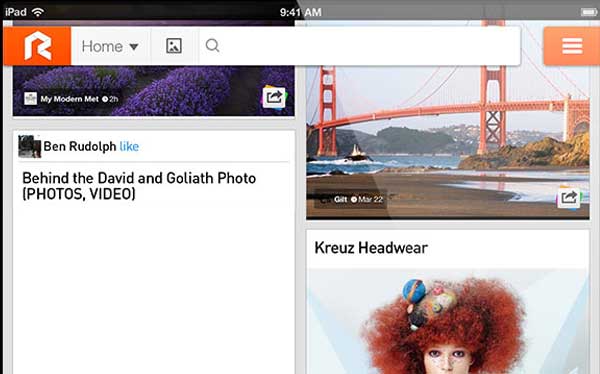Screen dimensions: 600x374
Task: Open the orange hamburger menu button
Action: [x=572, y=46]
